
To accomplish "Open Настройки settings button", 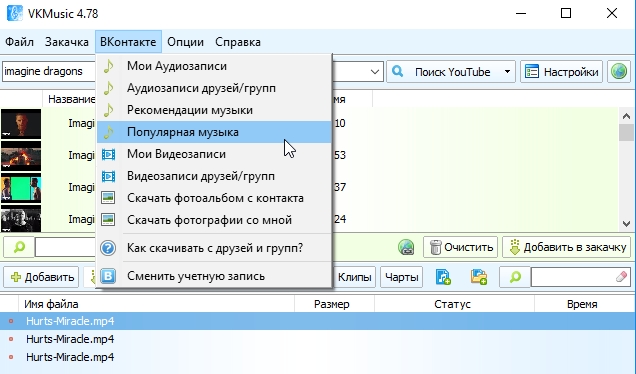I will click(561, 72).
